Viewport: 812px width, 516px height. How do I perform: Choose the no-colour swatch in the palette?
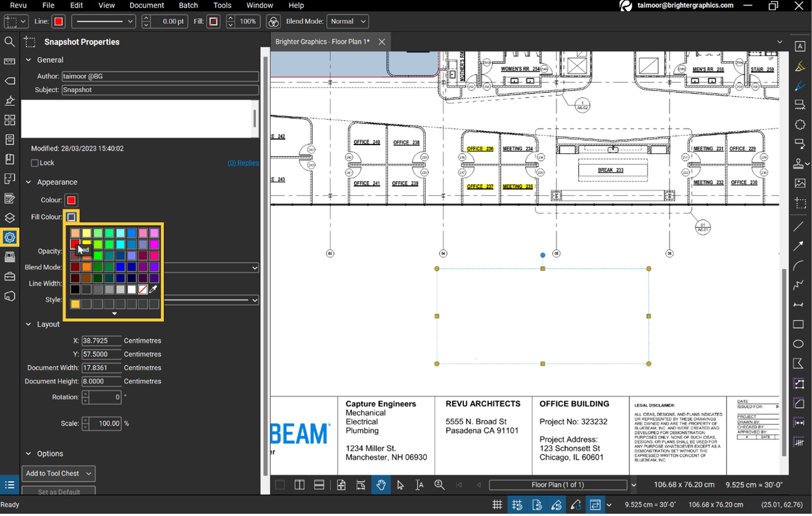click(143, 289)
